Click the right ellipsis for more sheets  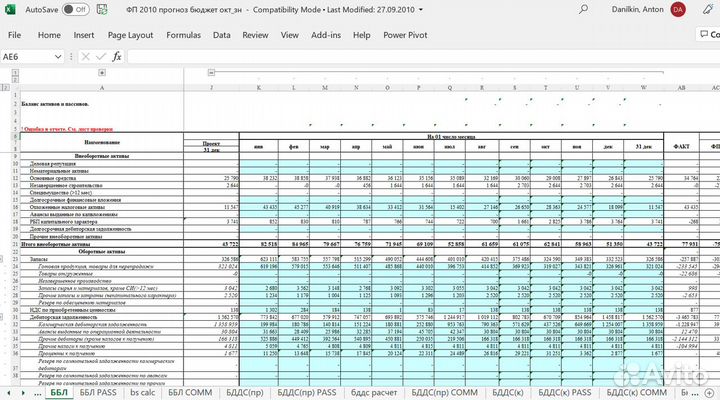(695, 393)
